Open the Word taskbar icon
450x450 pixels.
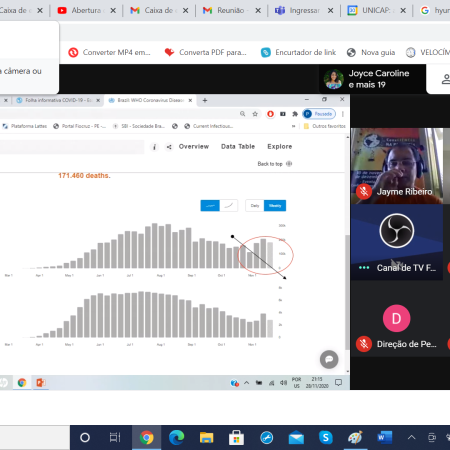(x=385, y=437)
